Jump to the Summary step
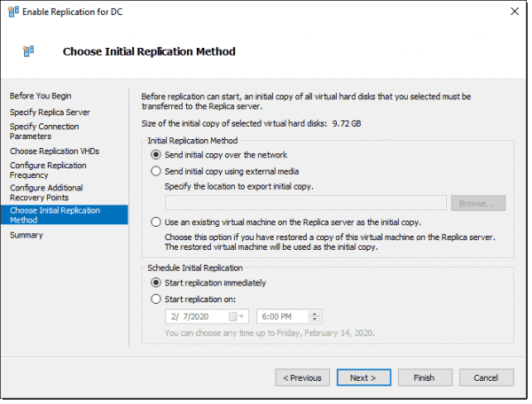Screen dimensions: 532x404 click(27, 235)
